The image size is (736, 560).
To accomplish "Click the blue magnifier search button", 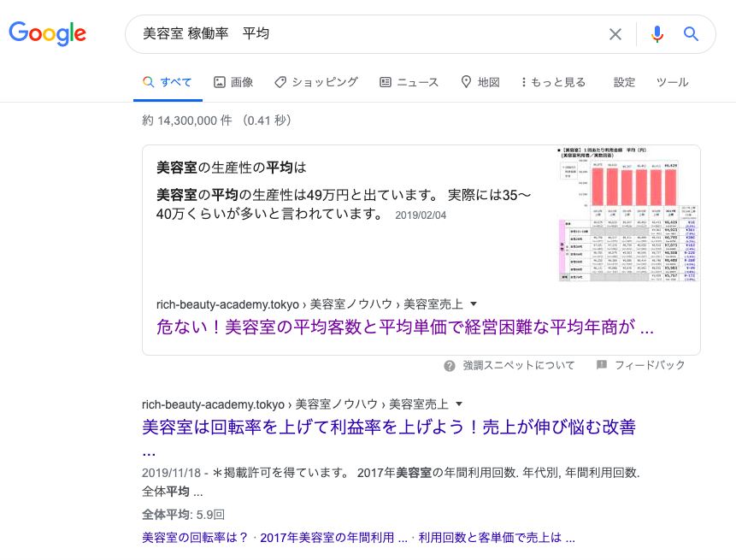I will pos(691,34).
